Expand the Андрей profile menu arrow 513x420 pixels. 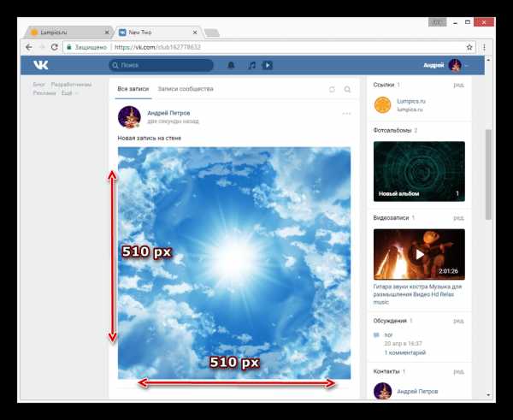[x=467, y=66]
